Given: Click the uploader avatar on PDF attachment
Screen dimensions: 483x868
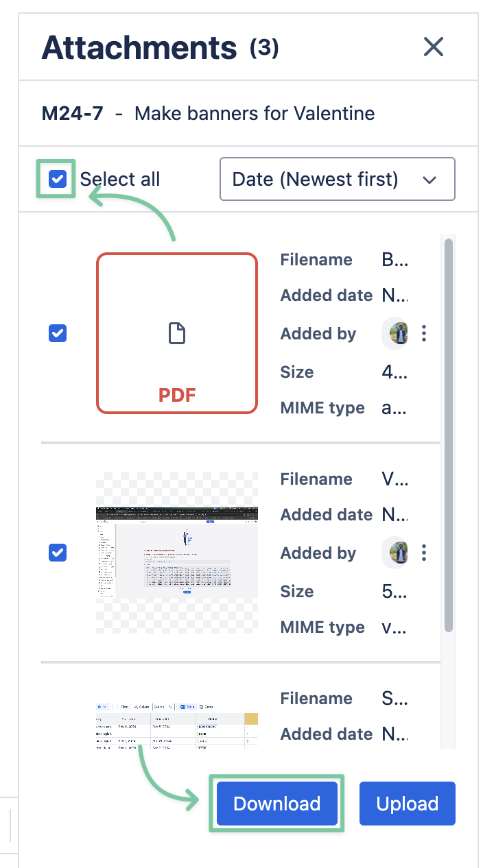Looking at the screenshot, I should (397, 334).
